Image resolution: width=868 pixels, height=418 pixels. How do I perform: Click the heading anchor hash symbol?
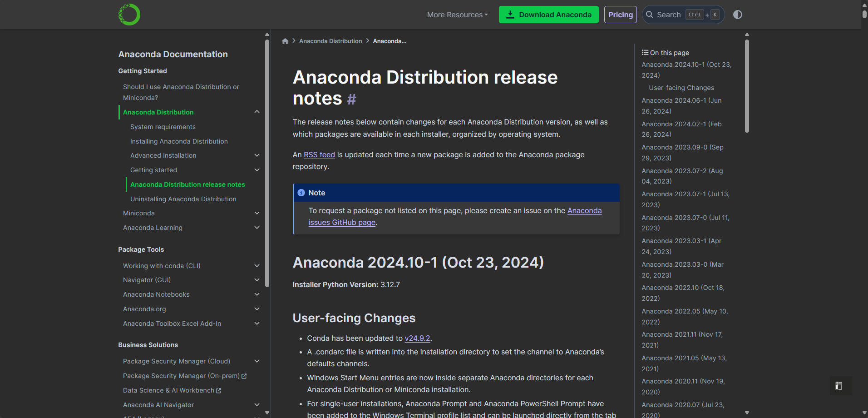pyautogui.click(x=351, y=99)
